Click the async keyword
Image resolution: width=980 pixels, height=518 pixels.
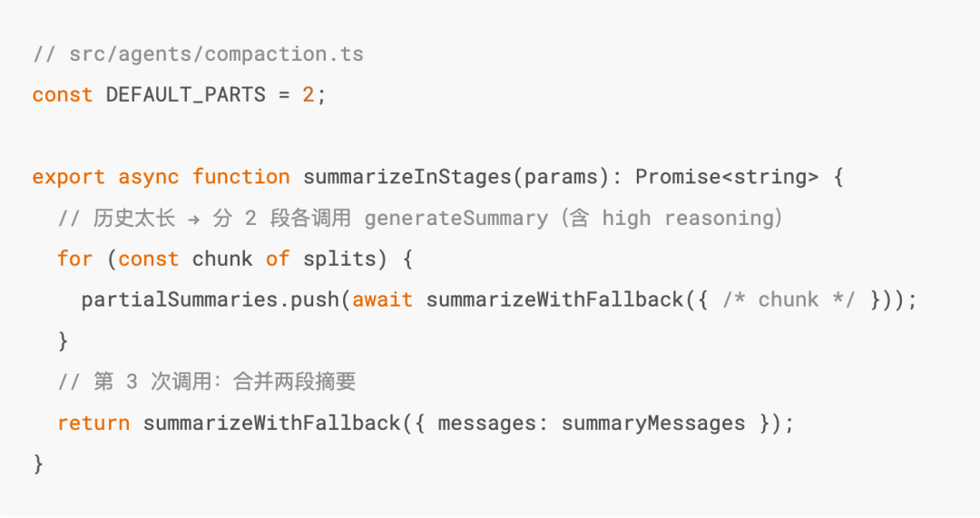pyautogui.click(x=148, y=177)
